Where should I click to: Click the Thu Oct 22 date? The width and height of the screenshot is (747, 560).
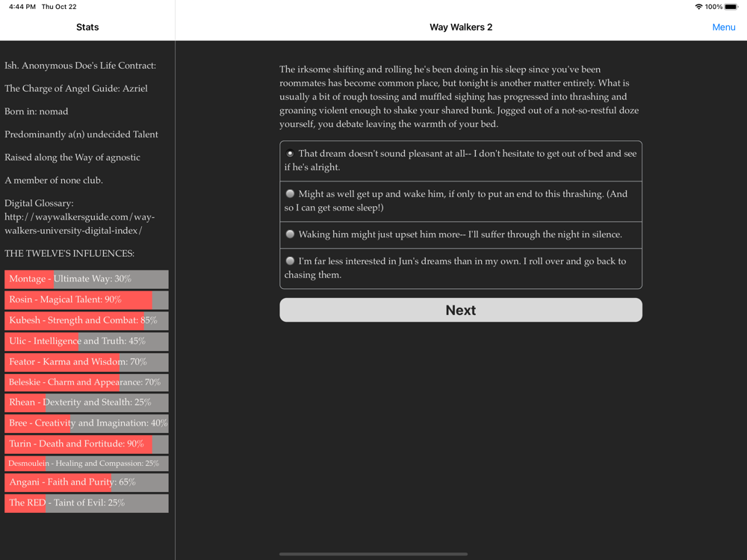59,7
